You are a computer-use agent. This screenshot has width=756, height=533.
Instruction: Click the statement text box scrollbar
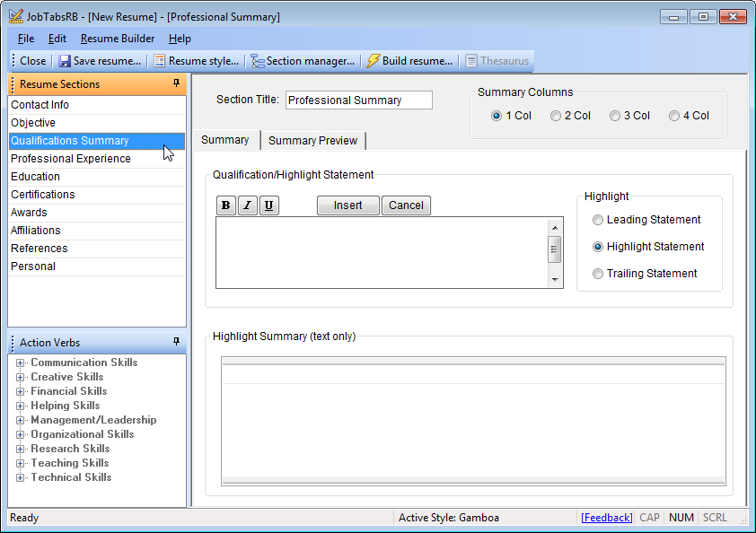pyautogui.click(x=554, y=251)
